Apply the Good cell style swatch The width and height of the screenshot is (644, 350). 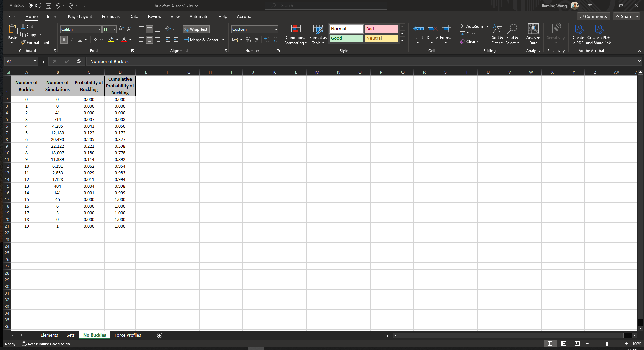[346, 38]
